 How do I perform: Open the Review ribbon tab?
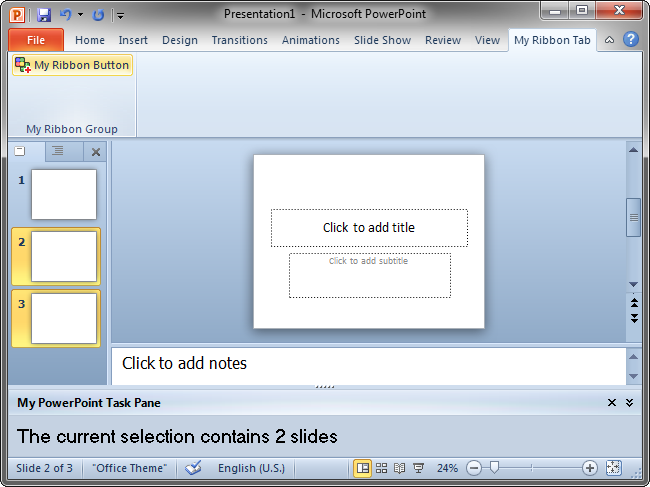point(443,40)
